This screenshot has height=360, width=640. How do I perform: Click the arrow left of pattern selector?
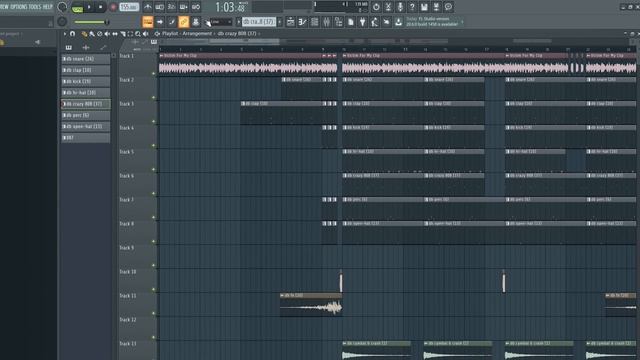tap(238, 22)
